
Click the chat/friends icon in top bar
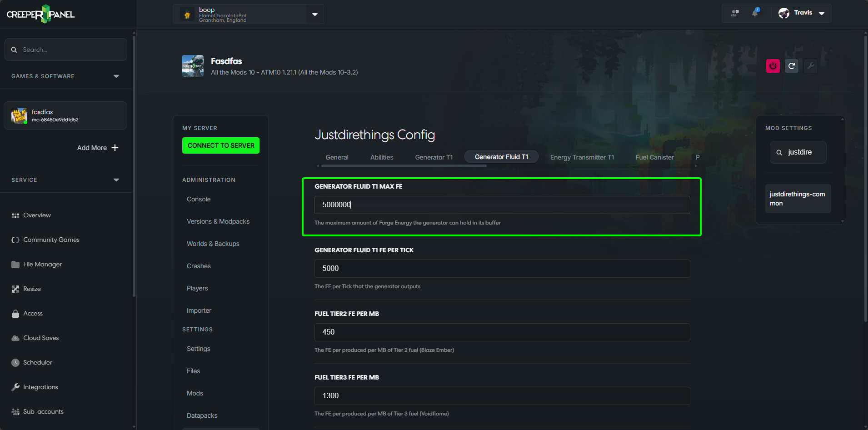tap(735, 13)
